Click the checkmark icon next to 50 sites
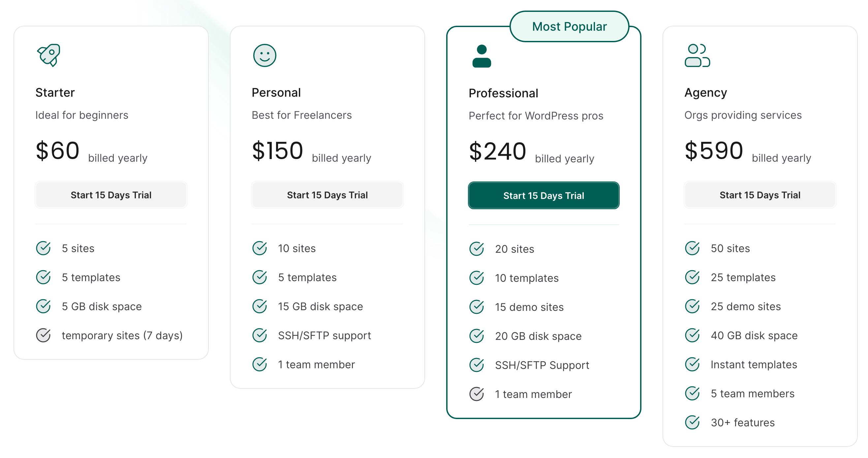The width and height of the screenshot is (868, 458). [x=693, y=248]
